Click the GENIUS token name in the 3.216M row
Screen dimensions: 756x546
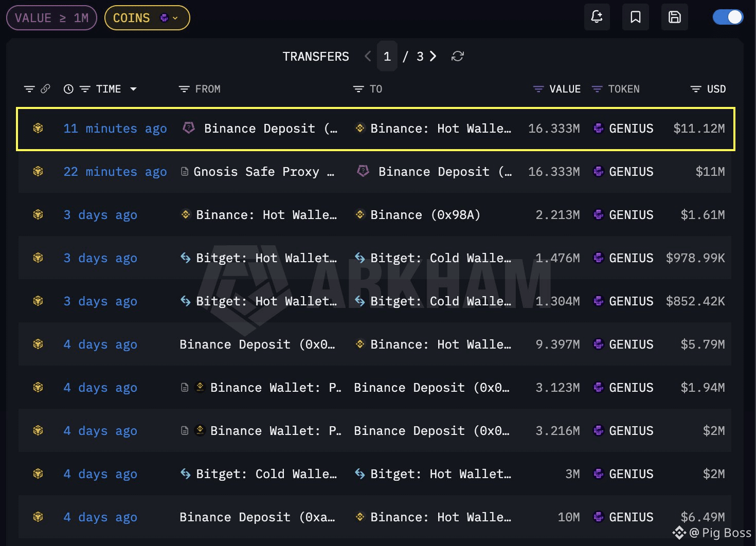pos(631,431)
